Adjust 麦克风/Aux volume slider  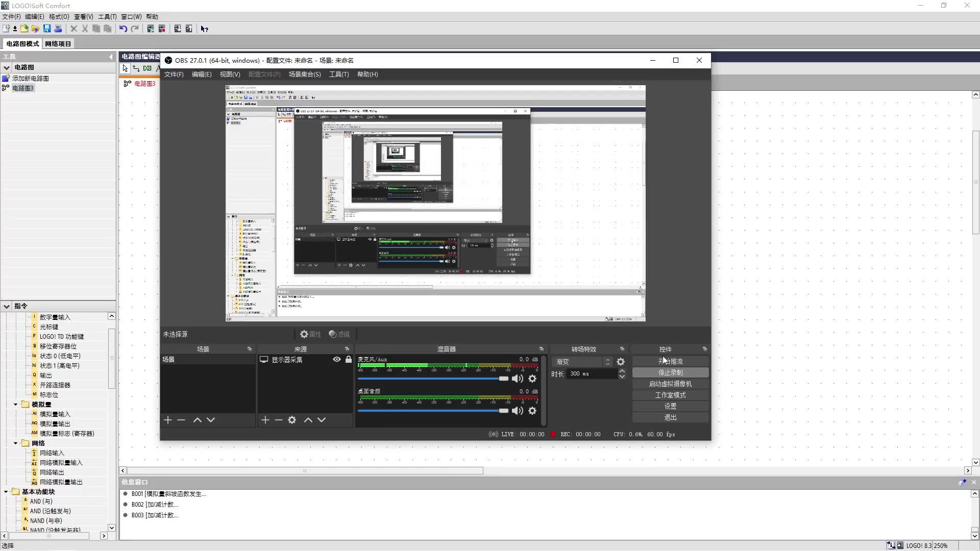(433, 379)
